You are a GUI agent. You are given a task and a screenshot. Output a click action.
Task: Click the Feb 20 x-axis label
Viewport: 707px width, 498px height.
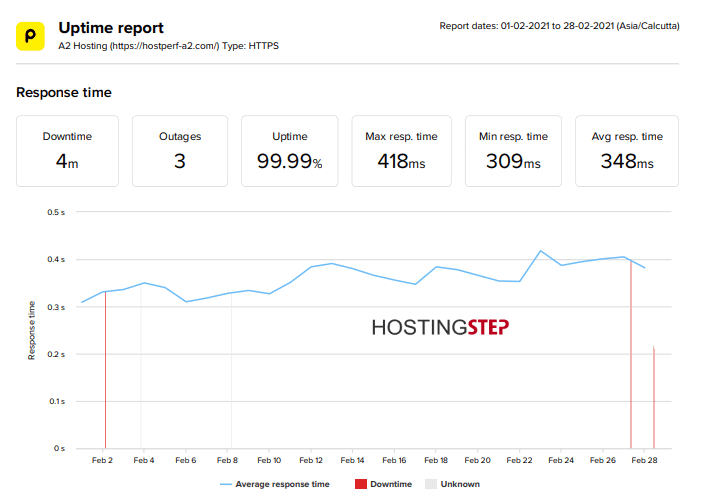tap(477, 460)
